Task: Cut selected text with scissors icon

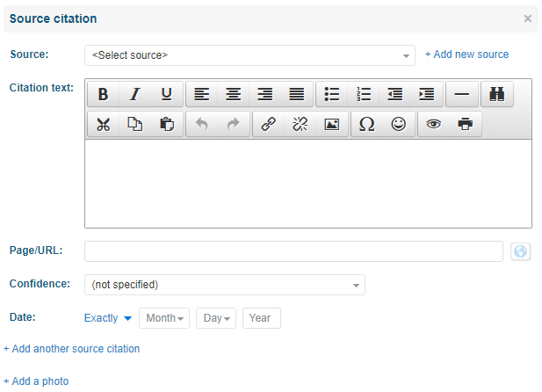Action: 103,124
